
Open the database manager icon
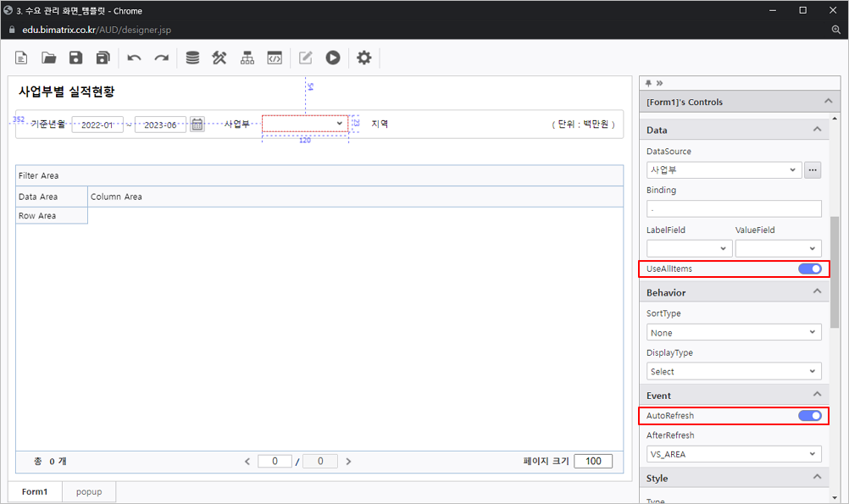point(192,58)
